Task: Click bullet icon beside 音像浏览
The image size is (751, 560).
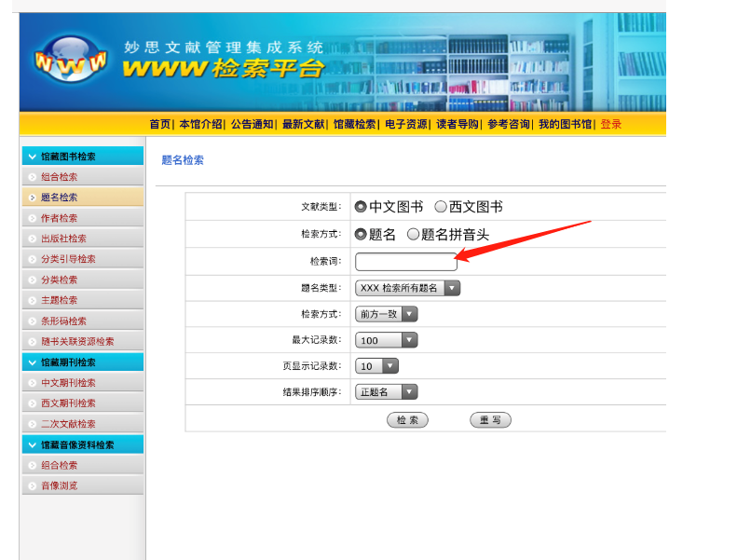Action: coord(32,485)
